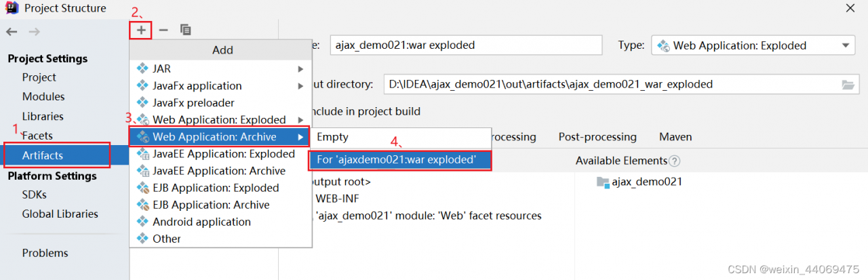
Task: Click the plus Add artifact icon
Action: [141, 30]
